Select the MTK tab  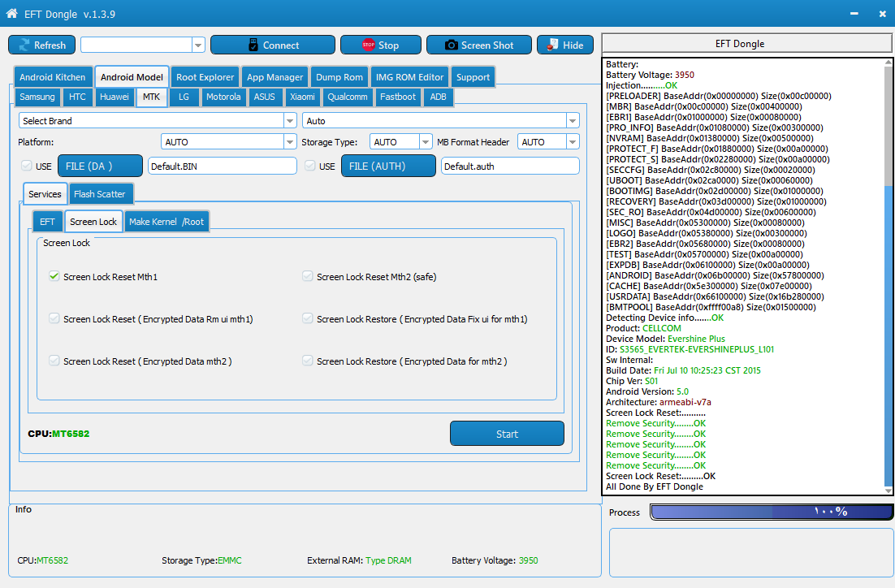point(151,97)
